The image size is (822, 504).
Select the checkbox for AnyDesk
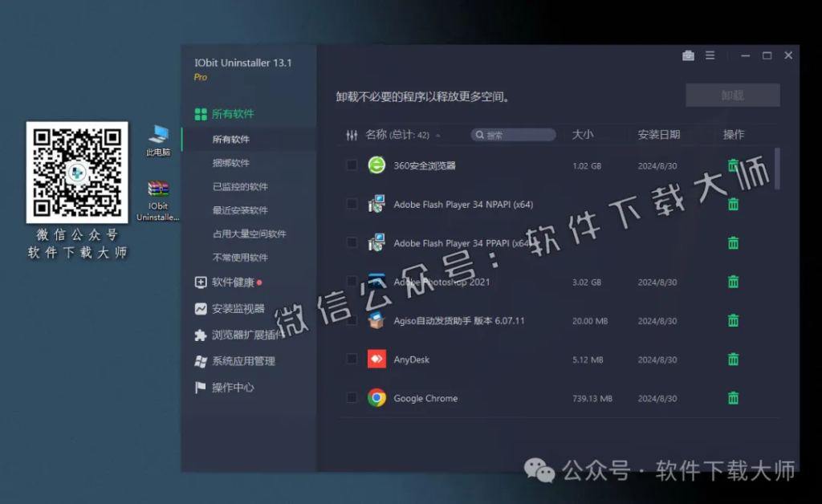click(351, 360)
